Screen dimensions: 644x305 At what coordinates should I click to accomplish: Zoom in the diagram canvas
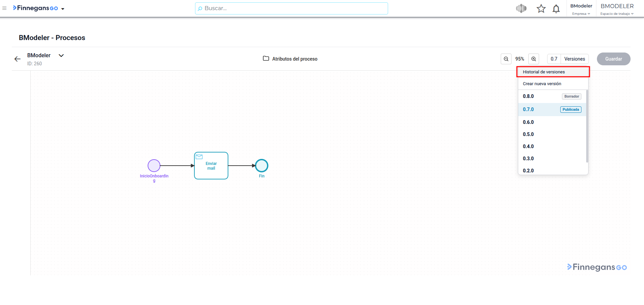[x=534, y=59]
